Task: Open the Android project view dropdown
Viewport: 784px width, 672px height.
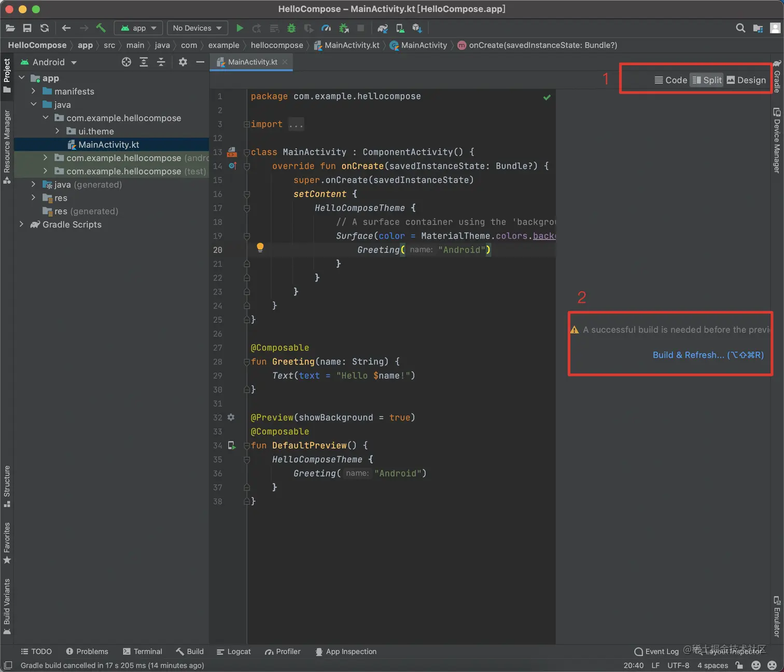Action: pyautogui.click(x=49, y=62)
